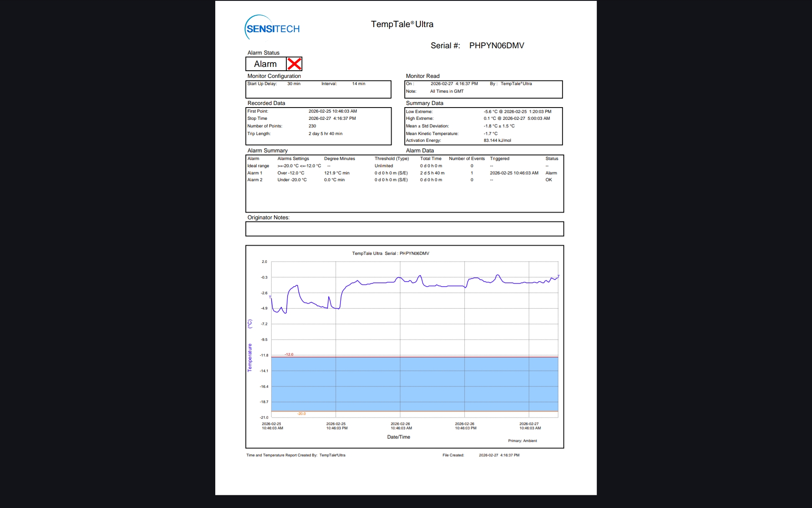The width and height of the screenshot is (812, 508).
Task: Click the File Created timestamp in footer
Action: (499, 456)
